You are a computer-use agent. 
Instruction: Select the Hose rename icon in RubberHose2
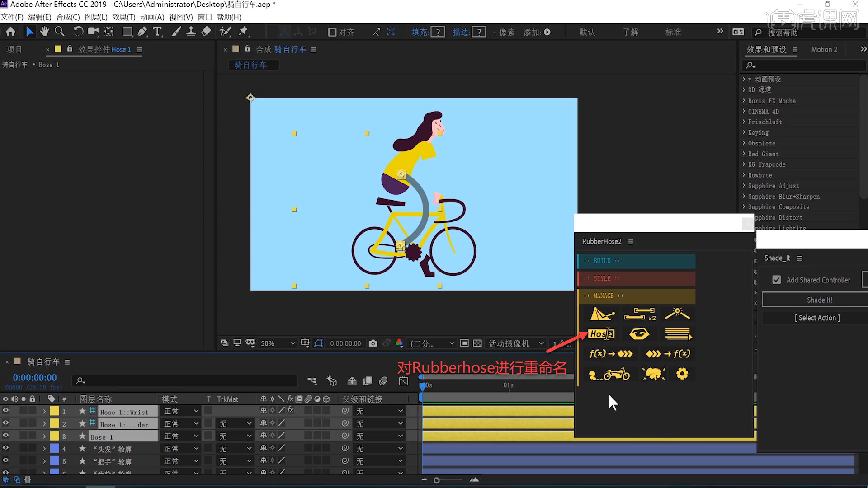pyautogui.click(x=600, y=333)
